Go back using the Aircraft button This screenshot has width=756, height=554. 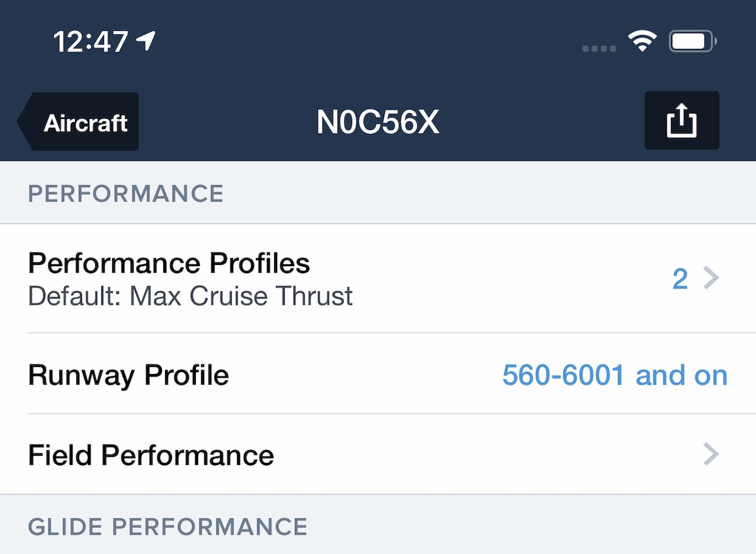click(x=85, y=122)
